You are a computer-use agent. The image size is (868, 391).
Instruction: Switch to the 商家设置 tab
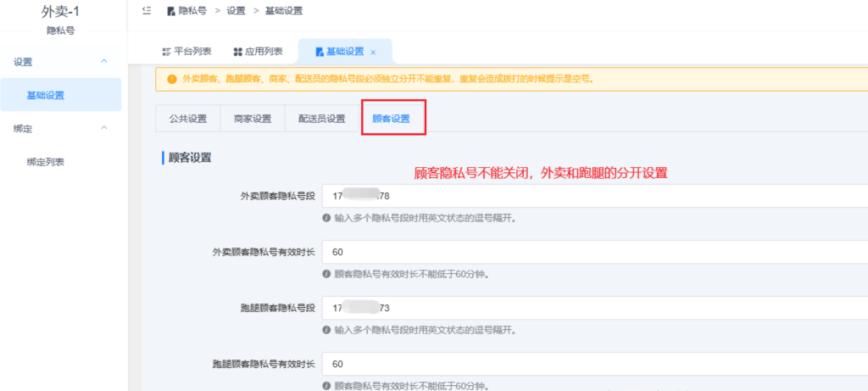(x=253, y=119)
